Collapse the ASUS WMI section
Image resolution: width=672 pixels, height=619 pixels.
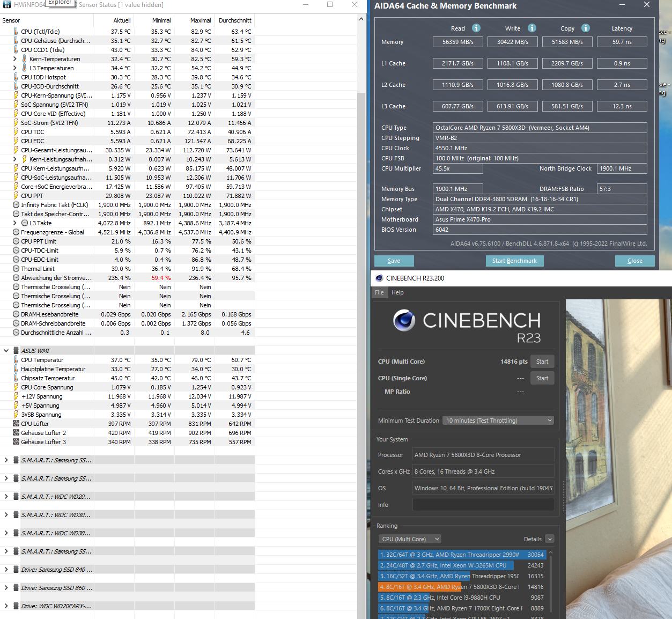point(6,351)
